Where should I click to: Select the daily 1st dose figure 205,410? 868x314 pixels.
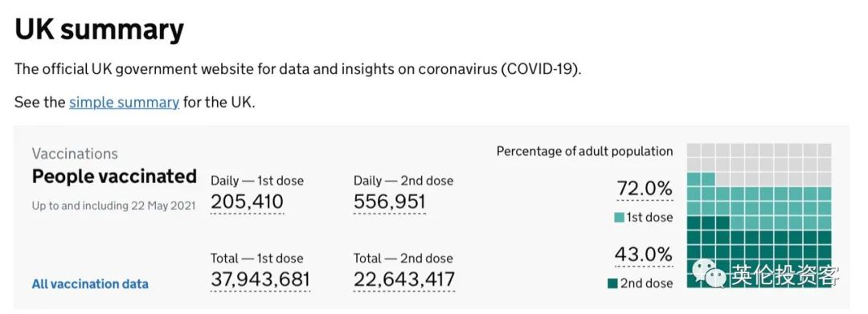247,202
